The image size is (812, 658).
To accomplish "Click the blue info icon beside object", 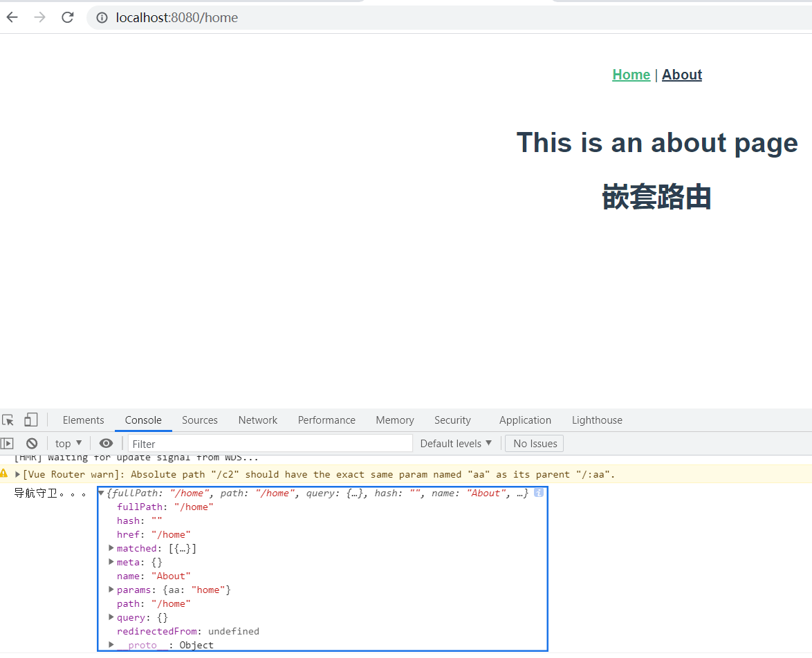I will click(x=539, y=492).
